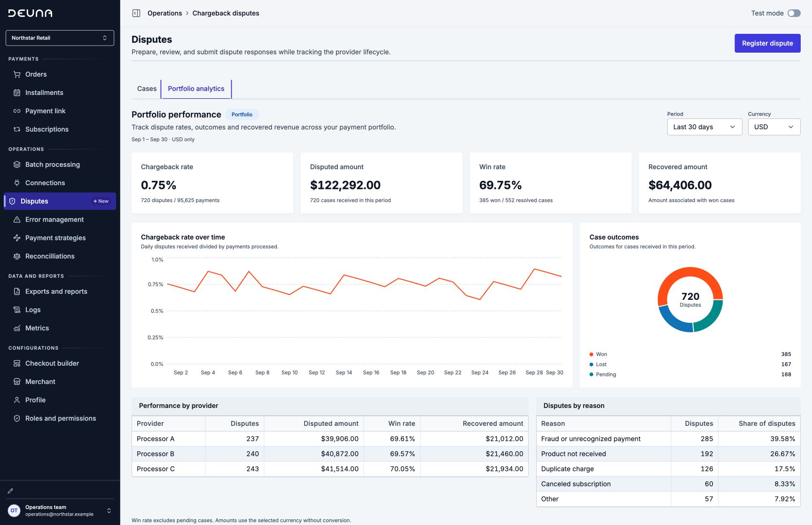The height and width of the screenshot is (525, 812).
Task: Click the Chargeback disputes breadcrumb
Action: click(x=226, y=13)
